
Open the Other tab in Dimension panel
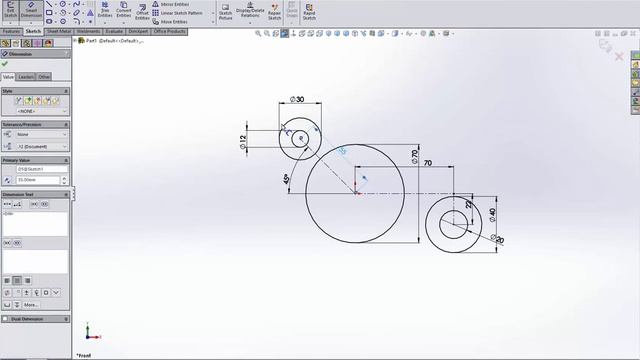44,77
